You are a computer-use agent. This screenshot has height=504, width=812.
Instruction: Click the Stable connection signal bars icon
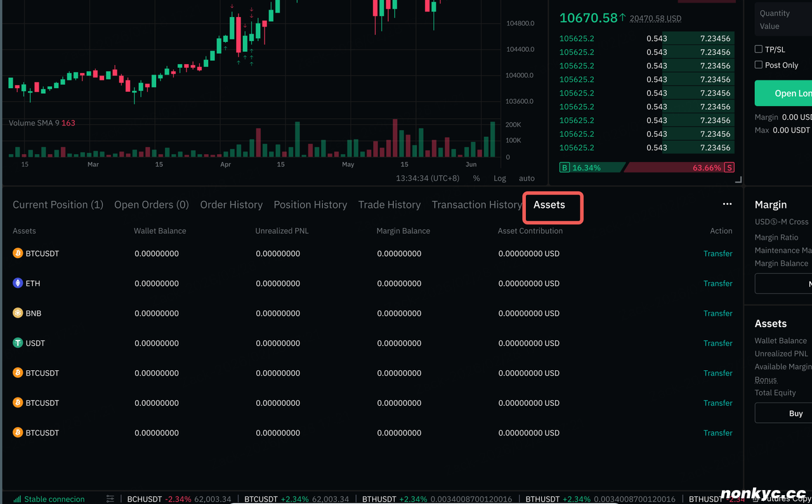pos(17,499)
